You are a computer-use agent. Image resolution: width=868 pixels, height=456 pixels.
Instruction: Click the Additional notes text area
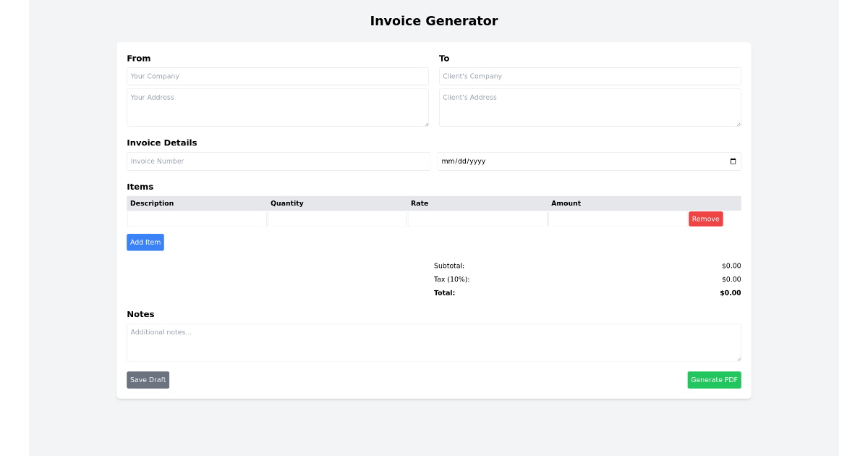tap(434, 342)
